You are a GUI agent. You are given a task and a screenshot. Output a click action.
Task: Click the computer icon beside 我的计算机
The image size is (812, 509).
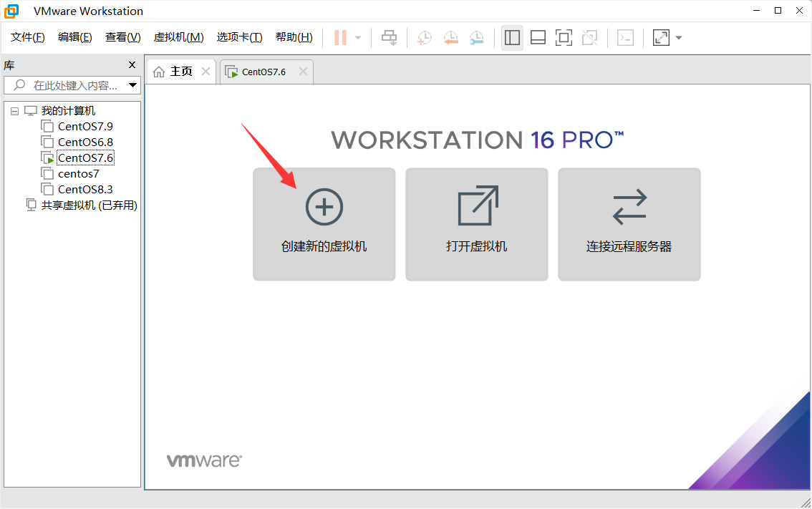point(31,111)
